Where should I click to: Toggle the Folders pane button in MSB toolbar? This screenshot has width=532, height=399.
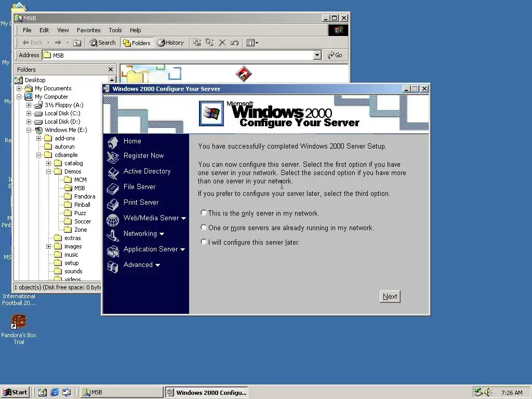137,43
